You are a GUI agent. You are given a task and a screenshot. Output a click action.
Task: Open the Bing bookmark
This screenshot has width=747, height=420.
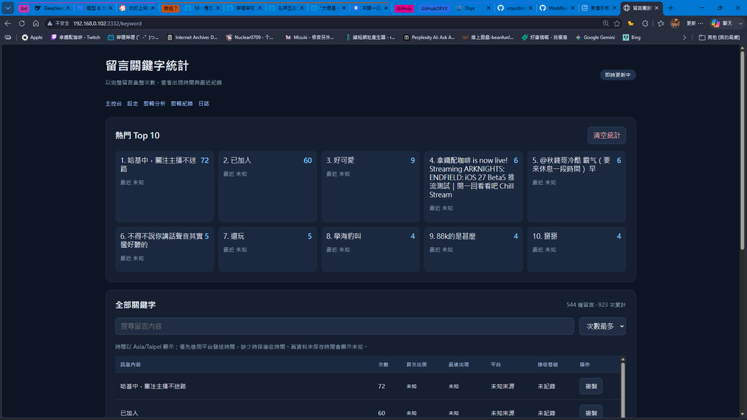pos(632,37)
